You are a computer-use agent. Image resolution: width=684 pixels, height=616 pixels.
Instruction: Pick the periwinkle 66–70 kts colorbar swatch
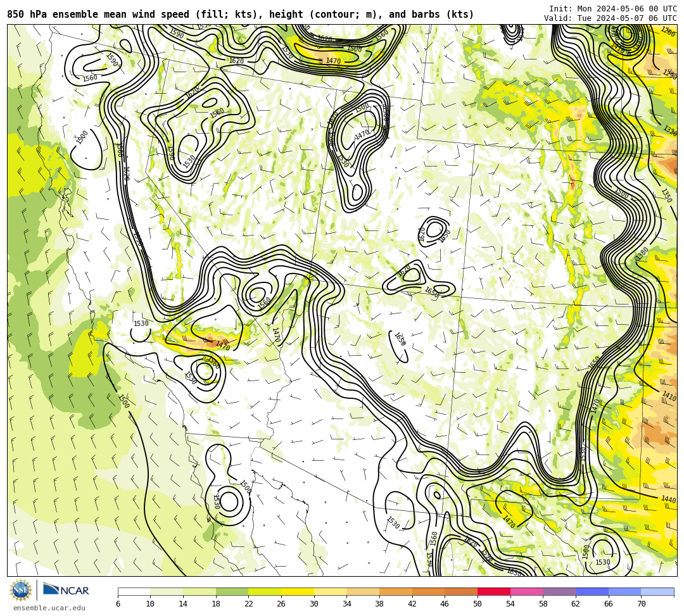[x=624, y=591]
